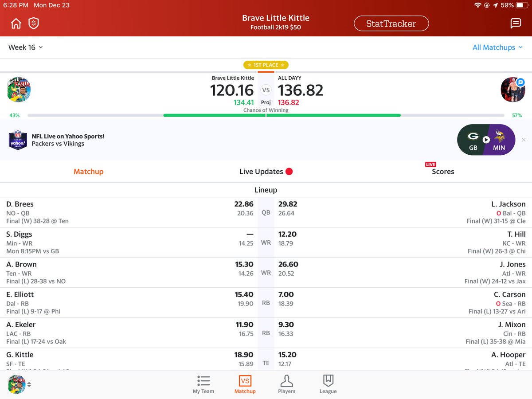Tap the 1ST PLACE badge
Viewport: 532px width, 399px height.
[x=266, y=65]
